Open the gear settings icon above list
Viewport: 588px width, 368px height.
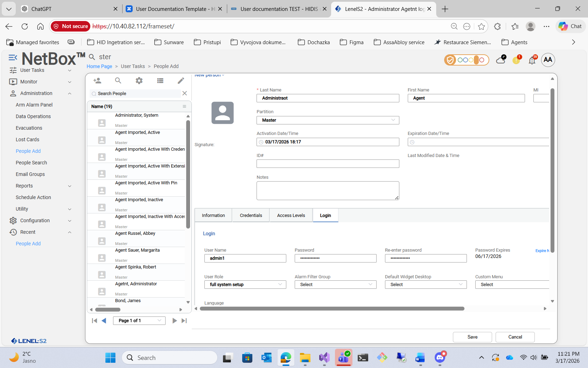[139, 81]
